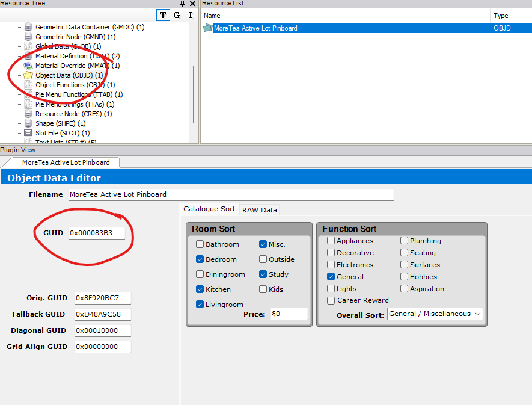Select the T filter icon above Resource Tree
This screenshot has width=532, height=405.
tap(162, 15)
